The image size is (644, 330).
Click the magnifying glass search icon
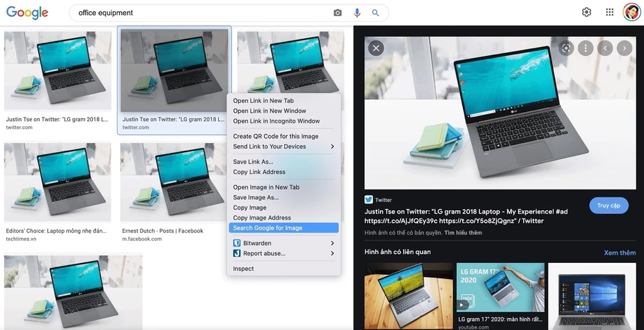tap(376, 13)
